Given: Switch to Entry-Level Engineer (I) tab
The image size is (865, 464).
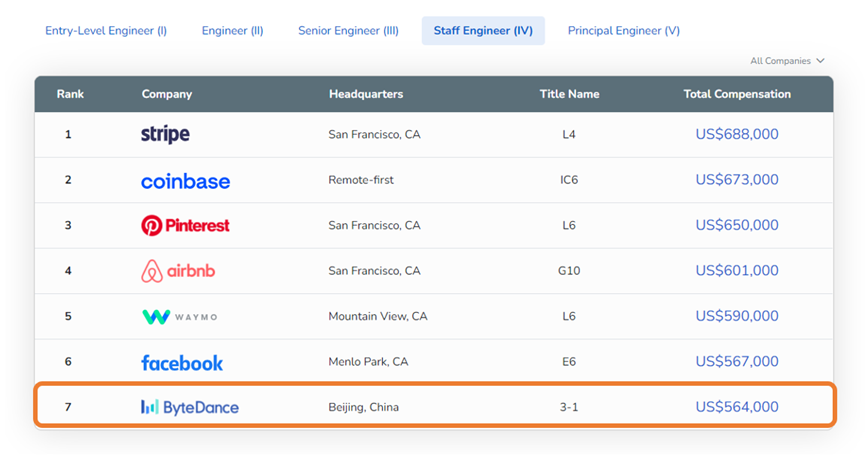Looking at the screenshot, I should click(x=106, y=31).
